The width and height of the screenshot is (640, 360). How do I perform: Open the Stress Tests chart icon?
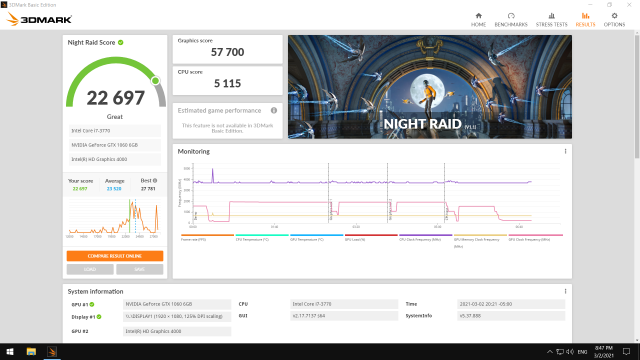click(x=551, y=16)
